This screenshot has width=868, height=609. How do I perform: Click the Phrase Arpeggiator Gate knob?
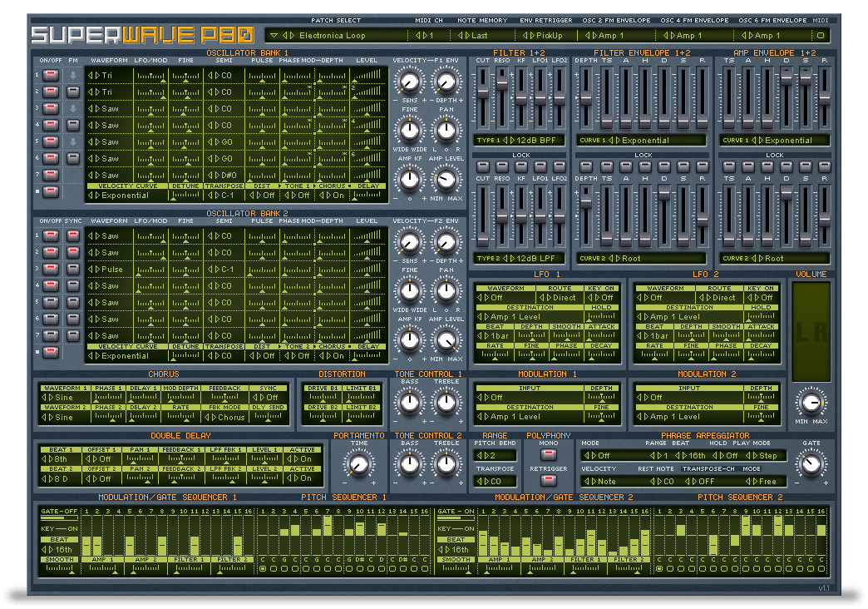click(x=811, y=464)
